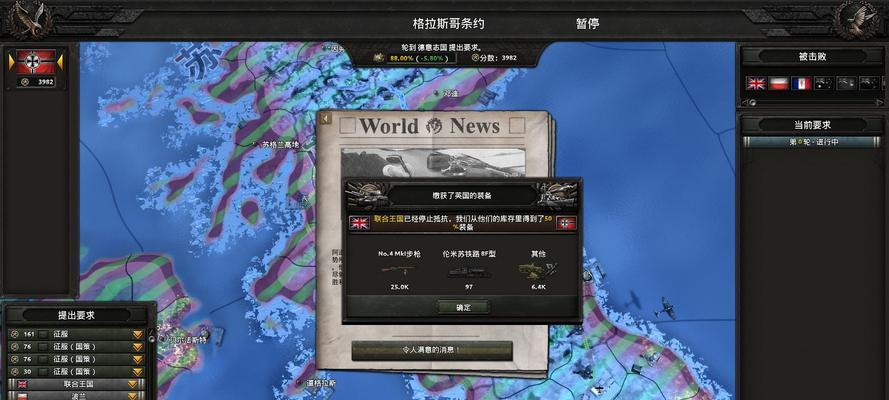
Task: Tick checkbox for first 征服（国策）costing 76
Action: (x=43, y=347)
